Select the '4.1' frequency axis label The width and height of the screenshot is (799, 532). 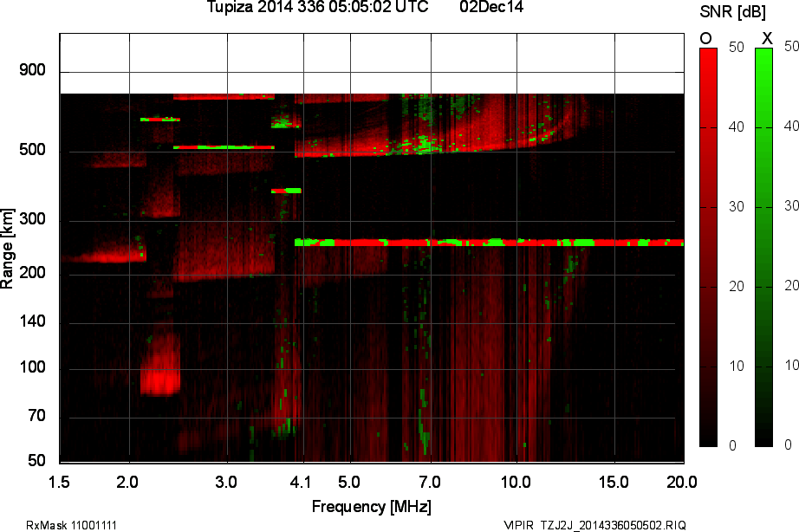coord(300,482)
